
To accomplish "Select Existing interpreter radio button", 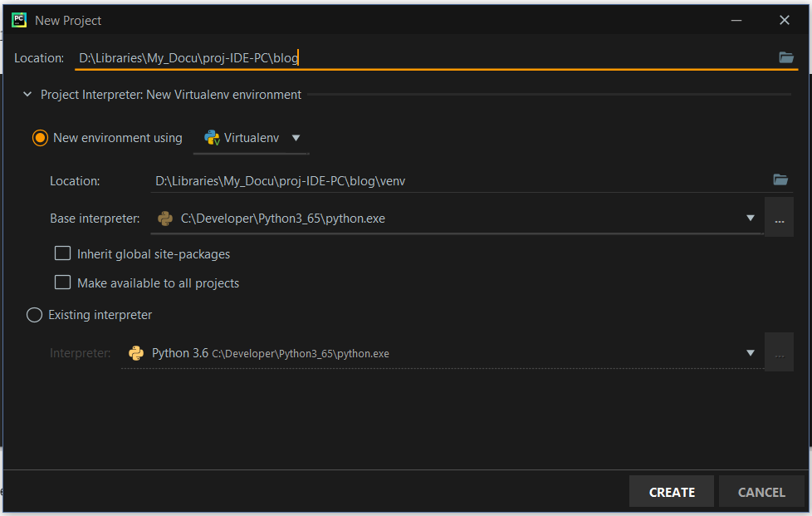I will click(x=34, y=315).
